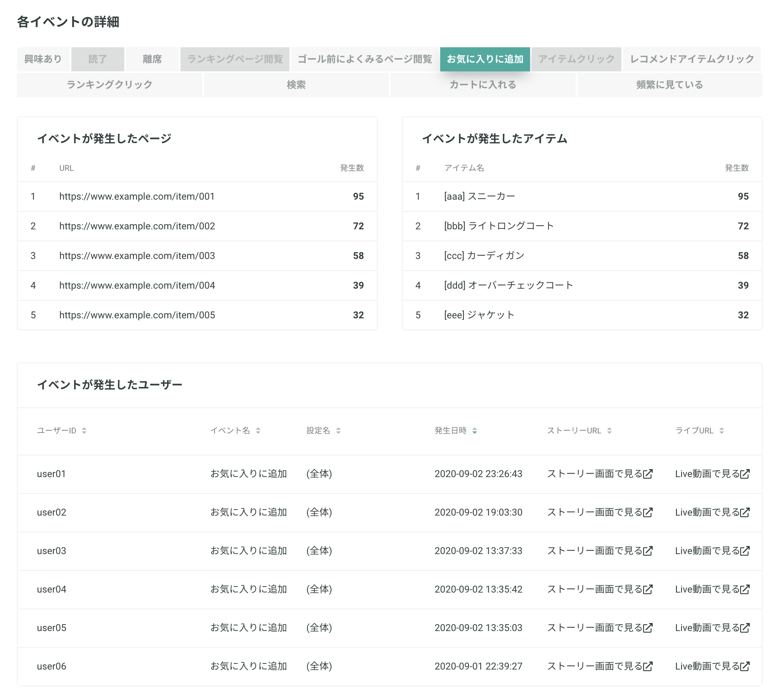Viewport: 777px width, 700px height.
Task: Click the アイテム名 column header
Action: (x=464, y=168)
